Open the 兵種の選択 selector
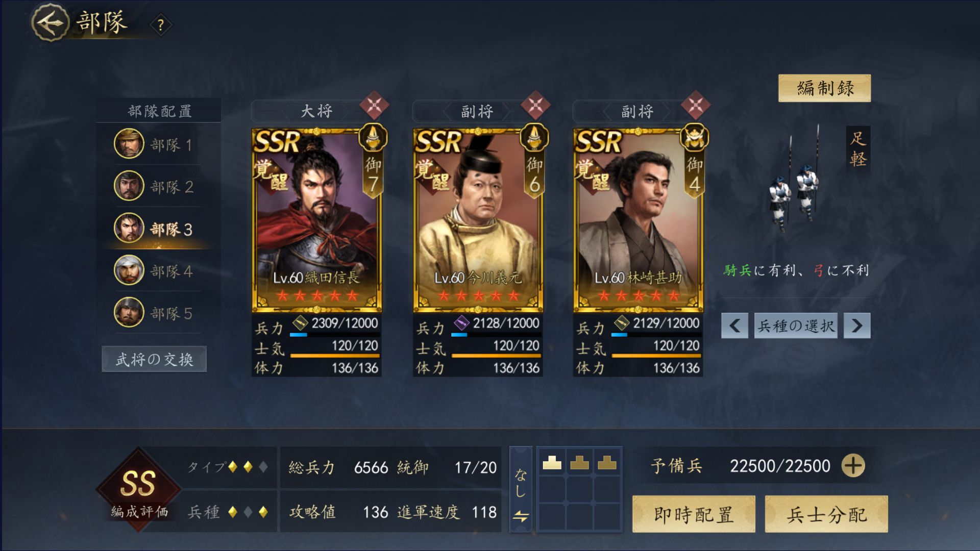This screenshot has width=980, height=551. click(796, 325)
